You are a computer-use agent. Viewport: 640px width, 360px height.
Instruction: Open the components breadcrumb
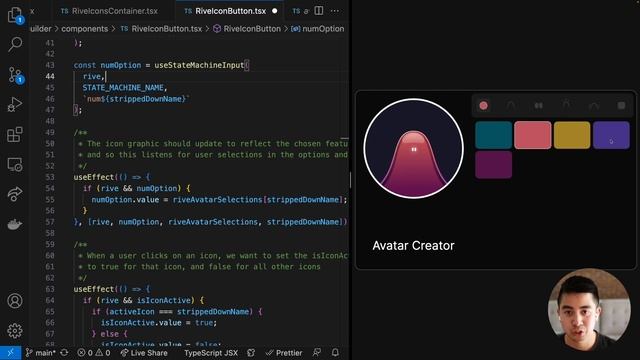(84, 29)
